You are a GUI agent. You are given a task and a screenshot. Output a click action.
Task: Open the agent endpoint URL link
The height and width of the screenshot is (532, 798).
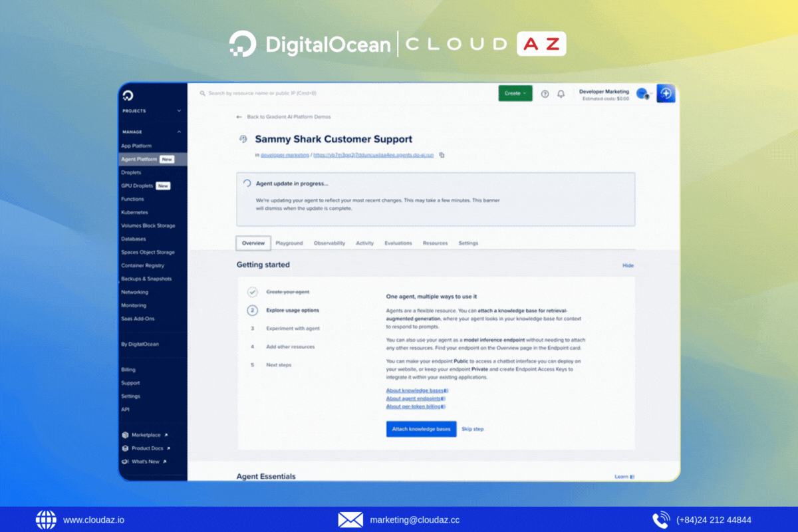[374, 155]
